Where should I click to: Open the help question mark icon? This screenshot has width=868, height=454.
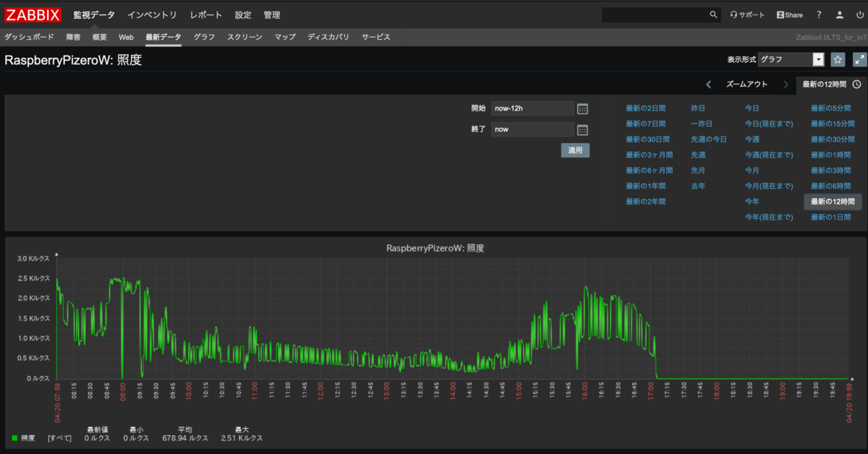[x=819, y=14]
